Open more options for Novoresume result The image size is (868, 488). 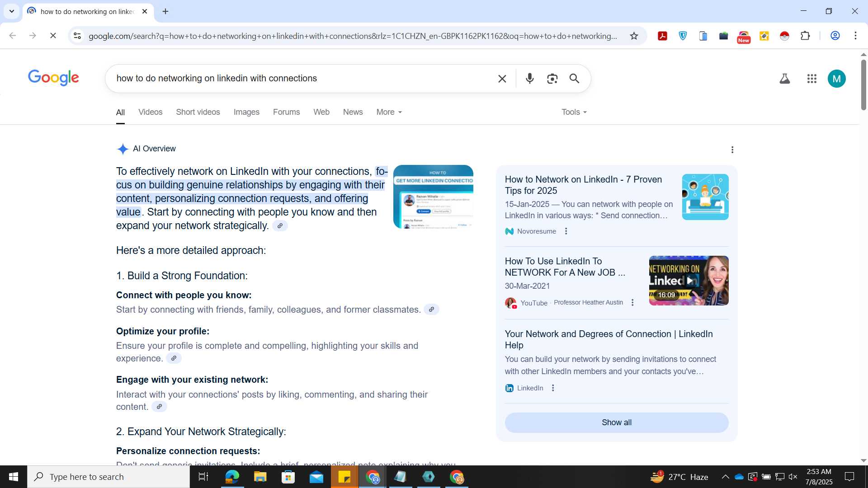pyautogui.click(x=566, y=231)
